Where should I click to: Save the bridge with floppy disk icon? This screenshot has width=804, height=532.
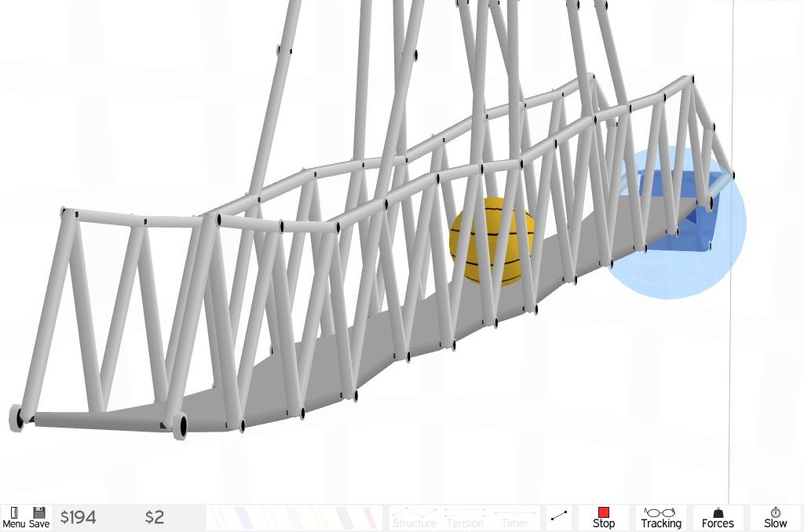[x=39, y=517]
